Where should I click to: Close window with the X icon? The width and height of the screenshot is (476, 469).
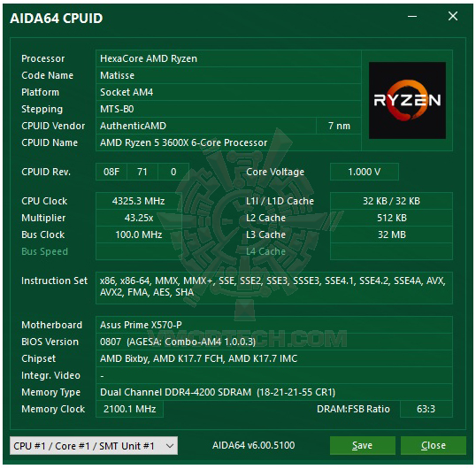point(453,16)
